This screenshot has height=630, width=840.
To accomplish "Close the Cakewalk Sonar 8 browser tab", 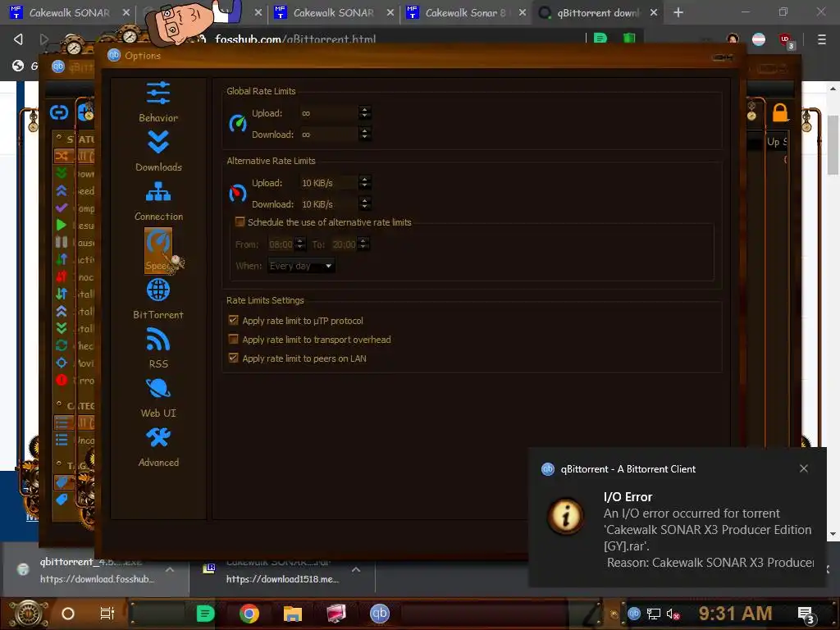I will pos(523,12).
